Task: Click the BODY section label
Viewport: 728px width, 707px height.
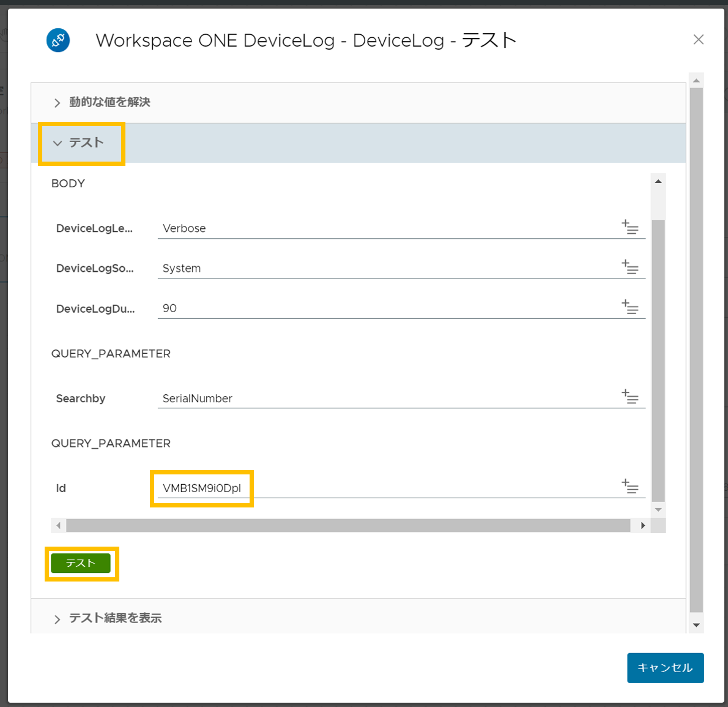Action: [69, 184]
